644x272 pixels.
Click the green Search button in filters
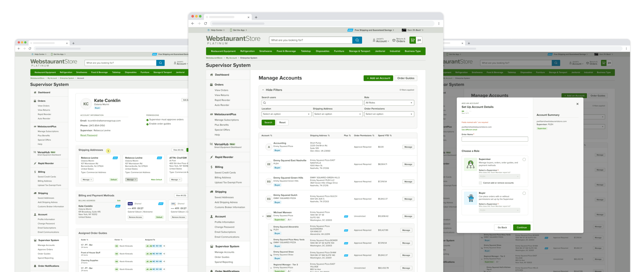pos(268,123)
